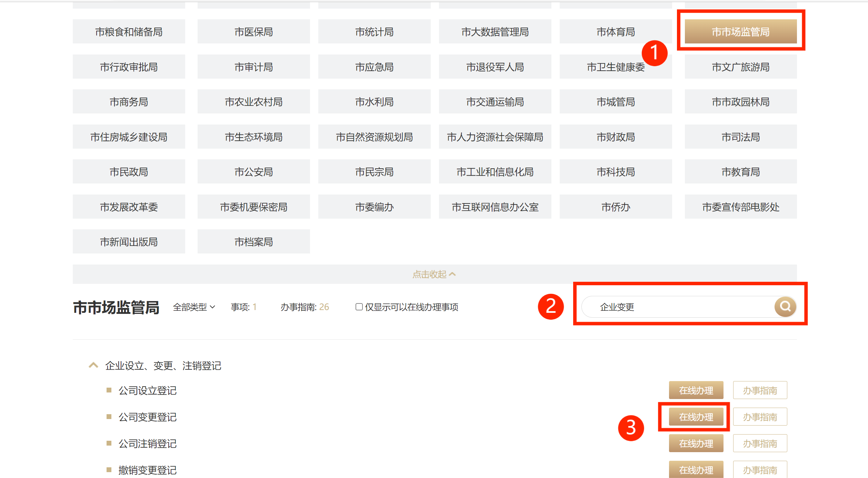Open the 公司设立登记 item link
The height and width of the screenshot is (478, 868).
pyautogui.click(x=147, y=390)
